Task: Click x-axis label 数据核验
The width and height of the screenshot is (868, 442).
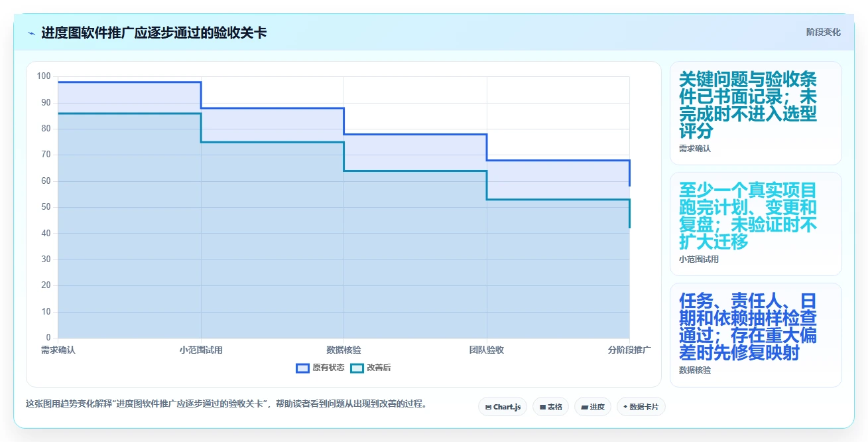Action: pos(343,350)
